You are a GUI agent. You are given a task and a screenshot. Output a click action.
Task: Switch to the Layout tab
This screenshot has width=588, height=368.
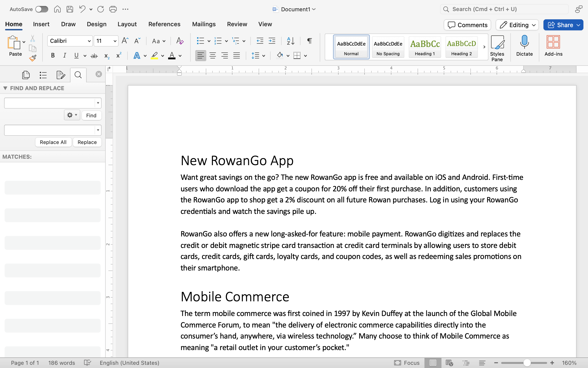click(x=127, y=24)
